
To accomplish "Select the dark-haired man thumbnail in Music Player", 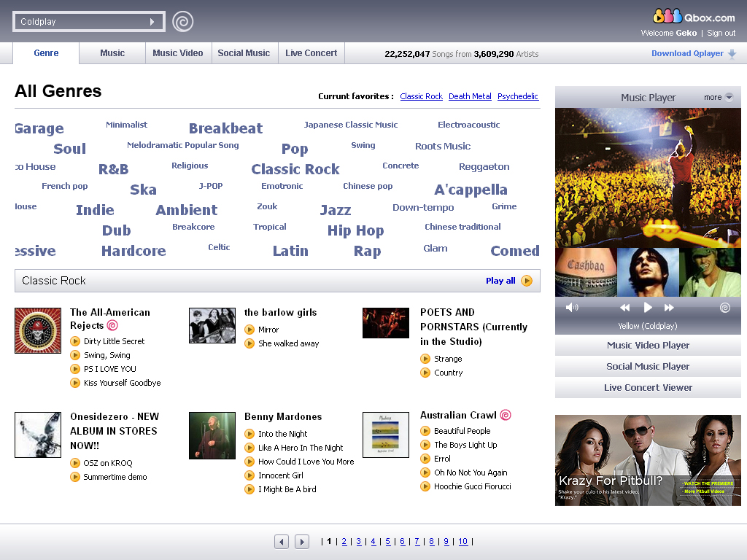I will (x=648, y=273).
